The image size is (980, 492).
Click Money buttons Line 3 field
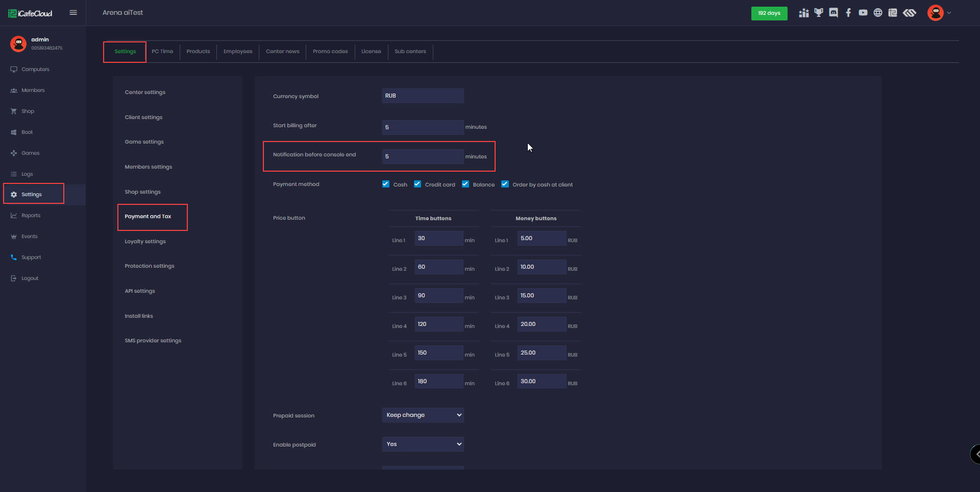pos(542,295)
